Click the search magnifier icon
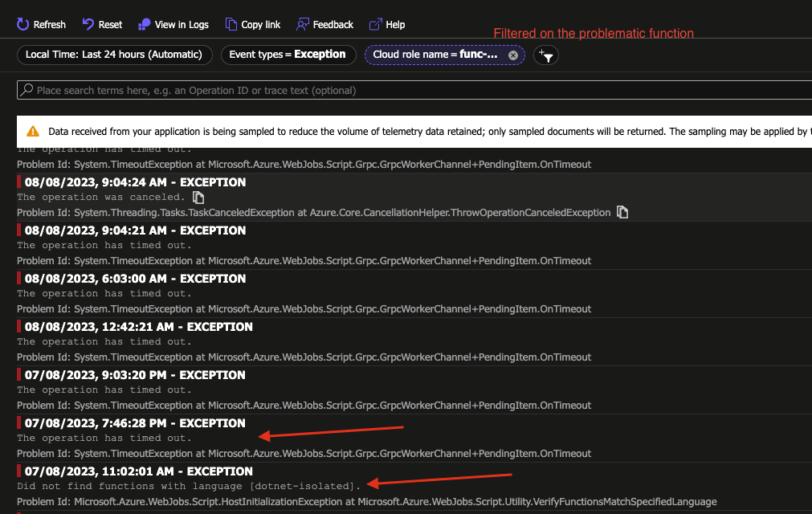 point(27,90)
